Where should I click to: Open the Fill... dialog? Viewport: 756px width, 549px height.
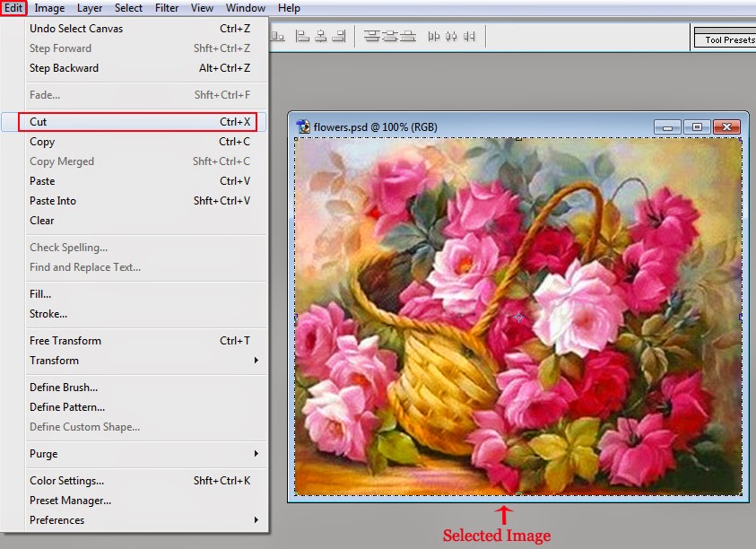click(140, 294)
